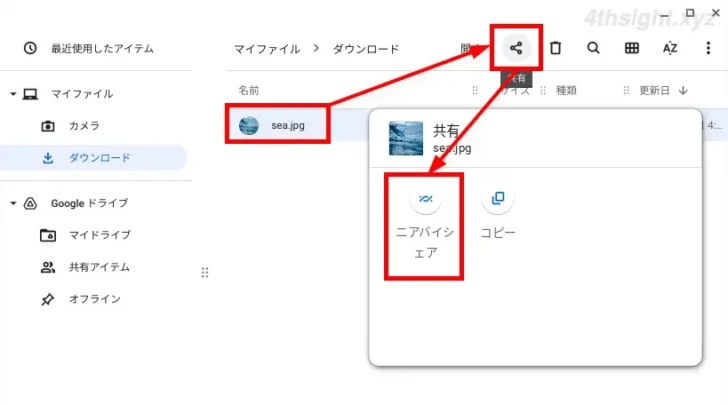
Task: Collapse the マイファイル tree arrow
Action: tap(13, 94)
